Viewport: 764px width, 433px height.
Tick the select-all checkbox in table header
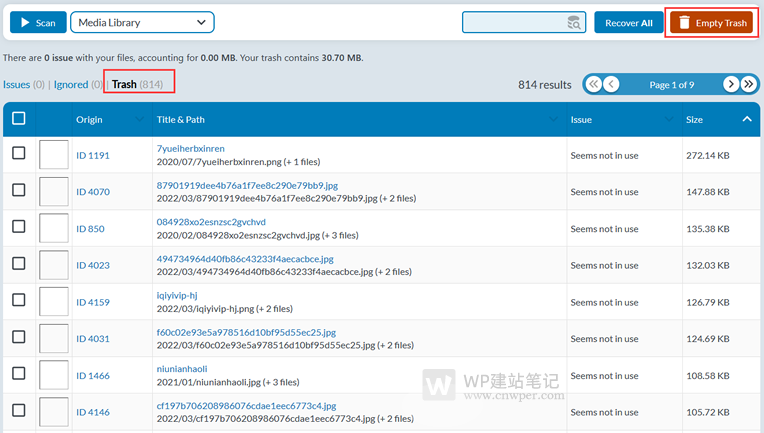[x=19, y=119]
